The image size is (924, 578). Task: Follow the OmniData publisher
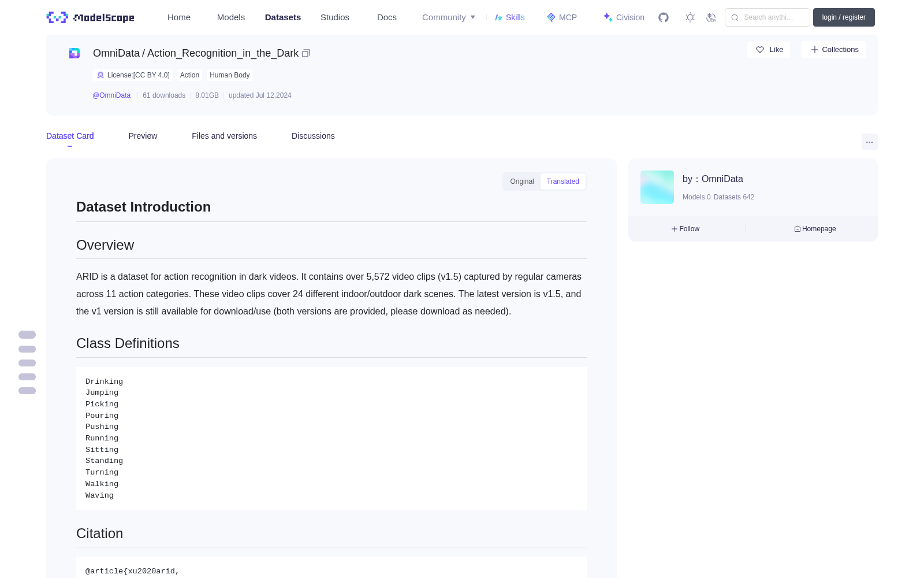[x=685, y=229]
